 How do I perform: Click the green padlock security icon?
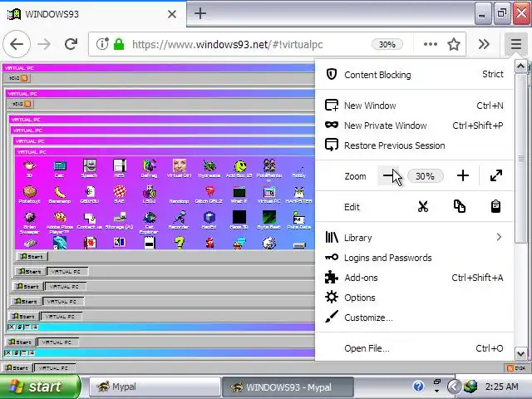pos(119,44)
